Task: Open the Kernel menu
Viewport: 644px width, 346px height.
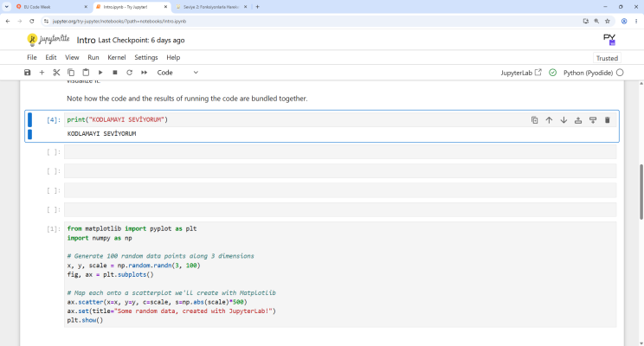Action: pyautogui.click(x=117, y=57)
